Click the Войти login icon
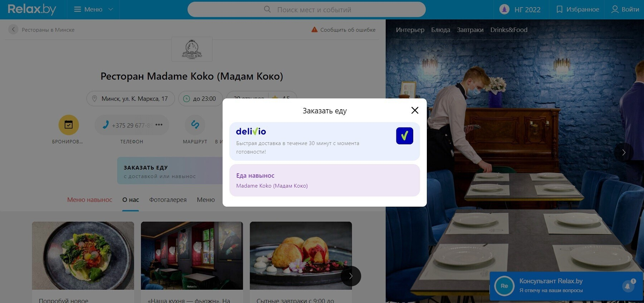This screenshot has width=644, height=303. [x=615, y=9]
